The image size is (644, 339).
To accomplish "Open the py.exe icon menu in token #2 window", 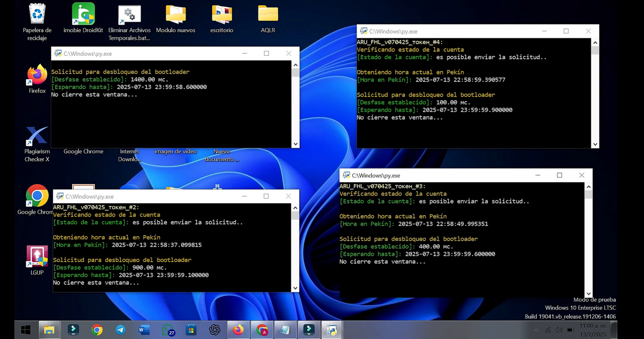I will [x=60, y=196].
